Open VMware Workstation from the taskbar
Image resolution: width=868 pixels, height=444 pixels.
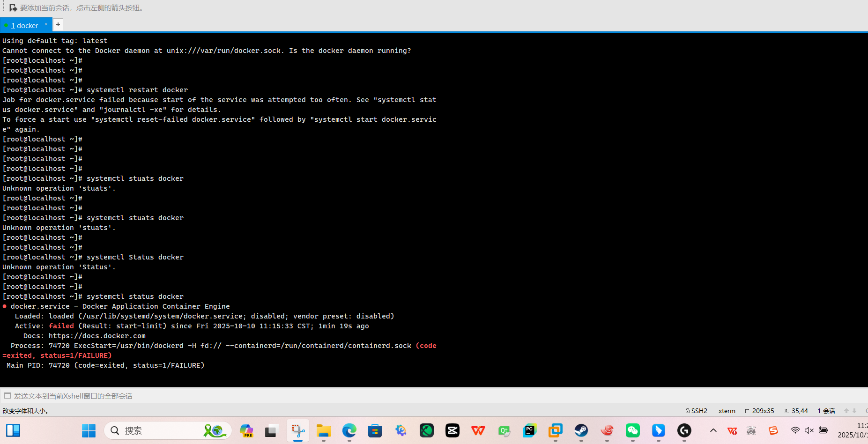pyautogui.click(x=556, y=430)
